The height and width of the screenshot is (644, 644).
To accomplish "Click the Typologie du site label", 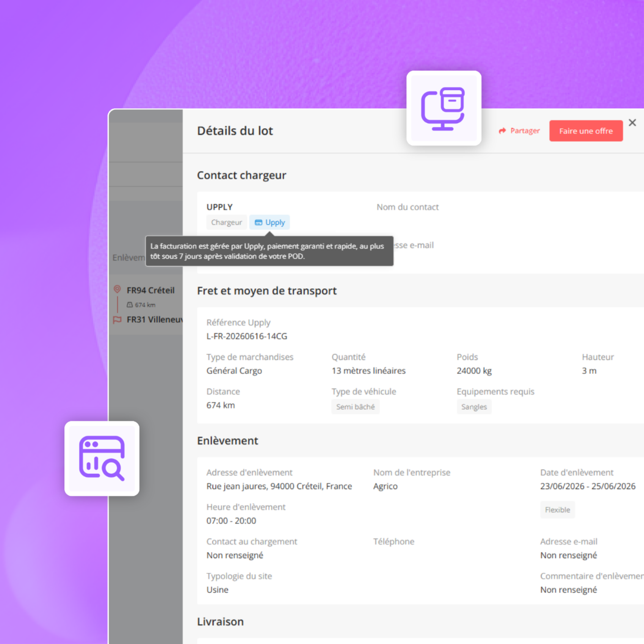I will coord(239,576).
